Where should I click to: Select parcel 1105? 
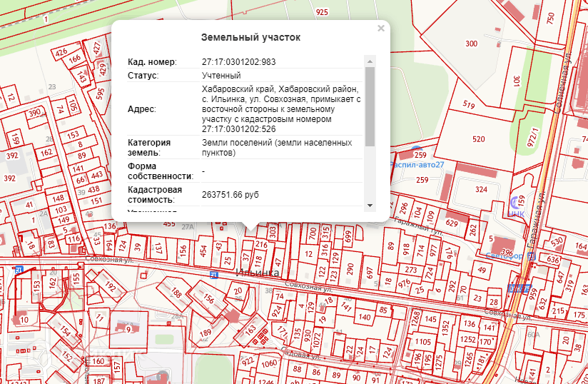[422, 342]
